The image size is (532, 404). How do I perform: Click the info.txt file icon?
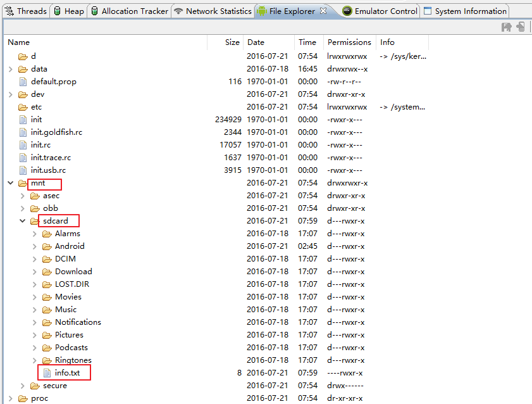coord(47,373)
